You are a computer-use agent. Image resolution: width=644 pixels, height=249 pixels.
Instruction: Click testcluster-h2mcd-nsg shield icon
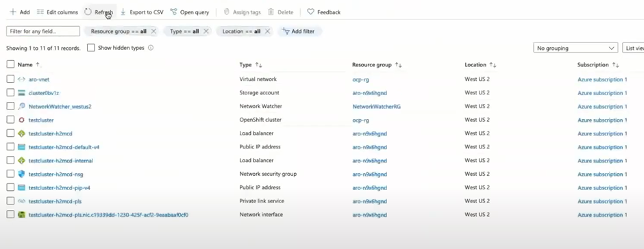click(x=22, y=174)
